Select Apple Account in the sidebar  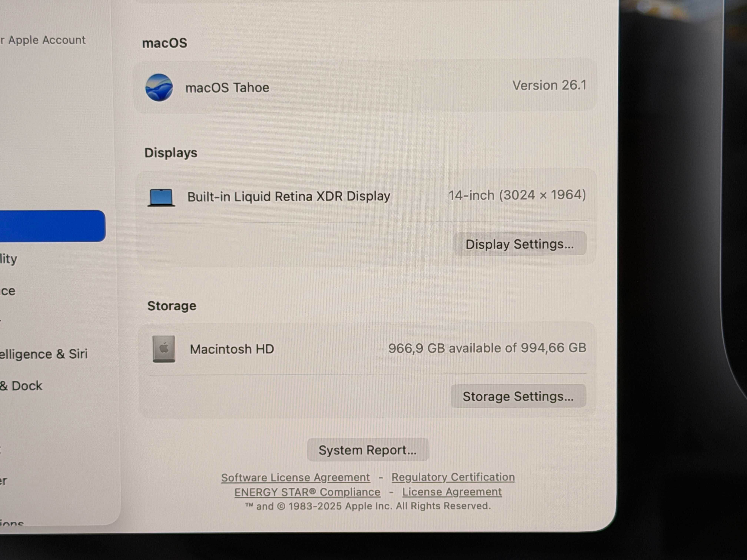[43, 40]
